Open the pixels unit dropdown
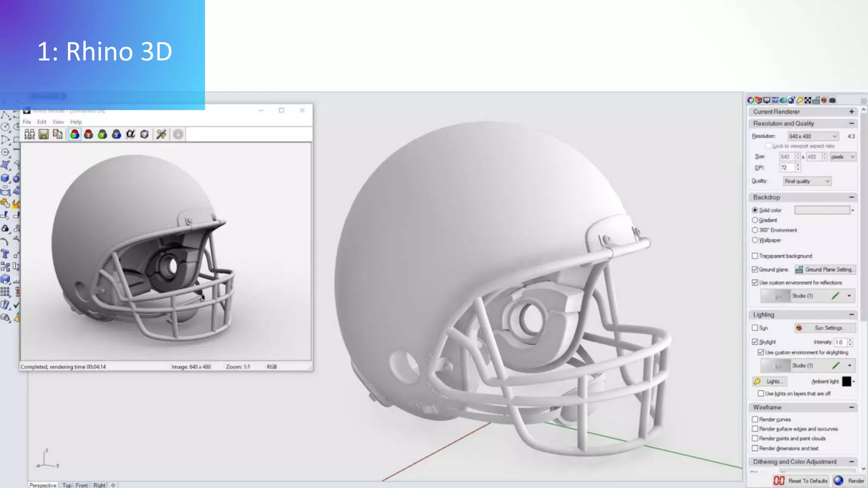This screenshot has height=488, width=868. 843,157
